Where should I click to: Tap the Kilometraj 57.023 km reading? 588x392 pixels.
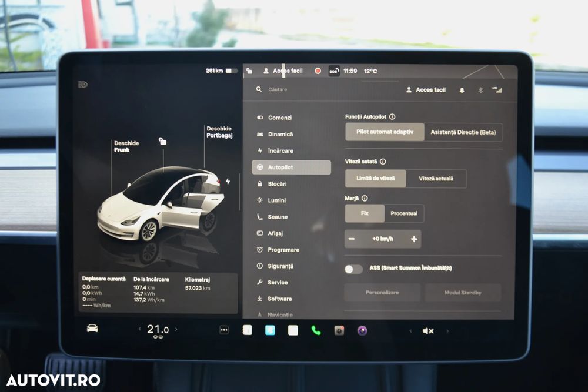(198, 284)
